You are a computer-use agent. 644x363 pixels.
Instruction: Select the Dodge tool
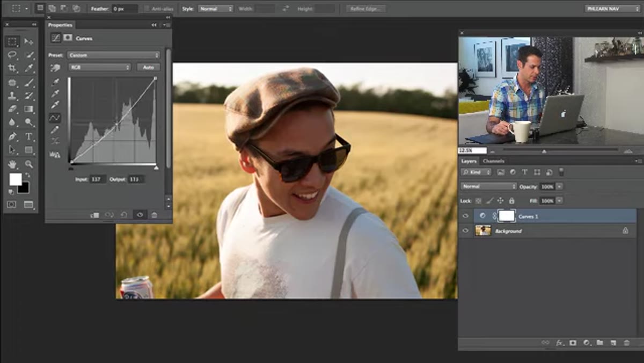[x=29, y=122]
